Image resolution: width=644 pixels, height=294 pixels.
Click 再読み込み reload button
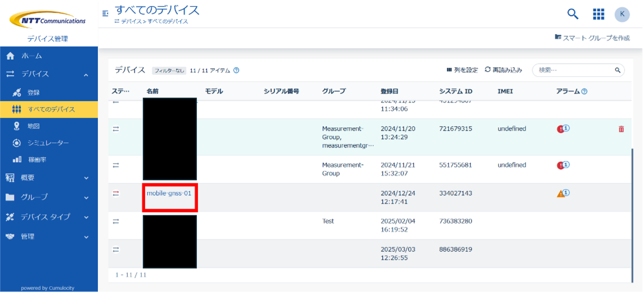point(503,70)
